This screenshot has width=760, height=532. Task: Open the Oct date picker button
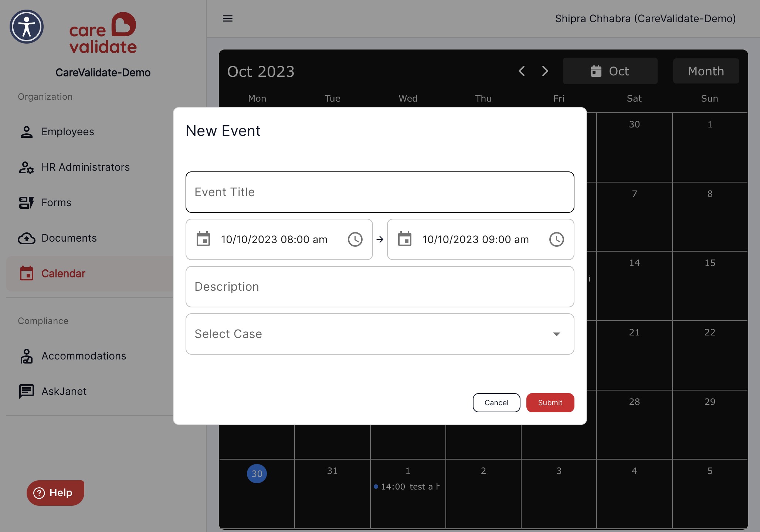click(x=610, y=71)
